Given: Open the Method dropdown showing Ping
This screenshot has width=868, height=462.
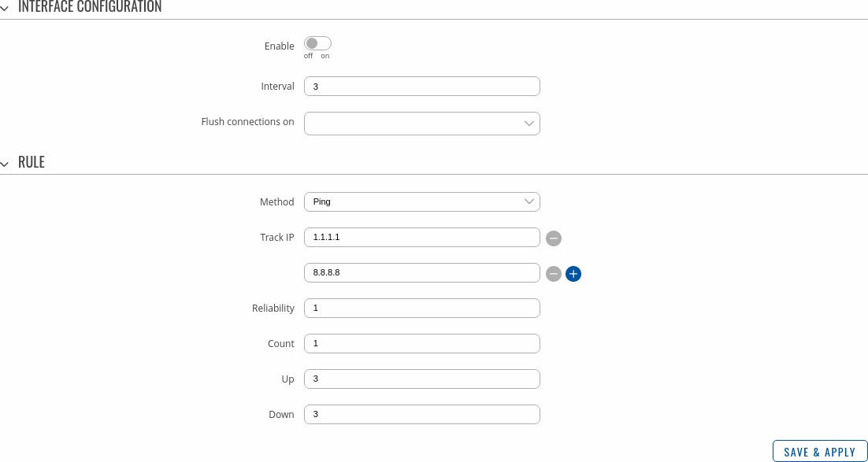Looking at the screenshot, I should [421, 202].
